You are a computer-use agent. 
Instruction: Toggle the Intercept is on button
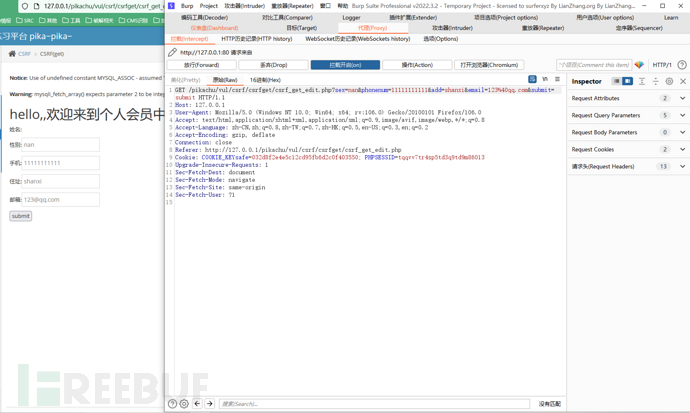344,65
